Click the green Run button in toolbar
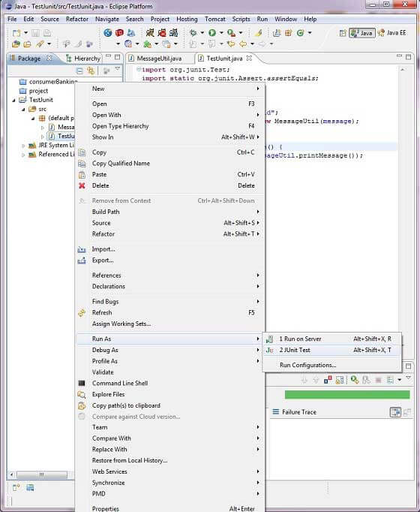The width and height of the screenshot is (420, 512). coord(212,32)
